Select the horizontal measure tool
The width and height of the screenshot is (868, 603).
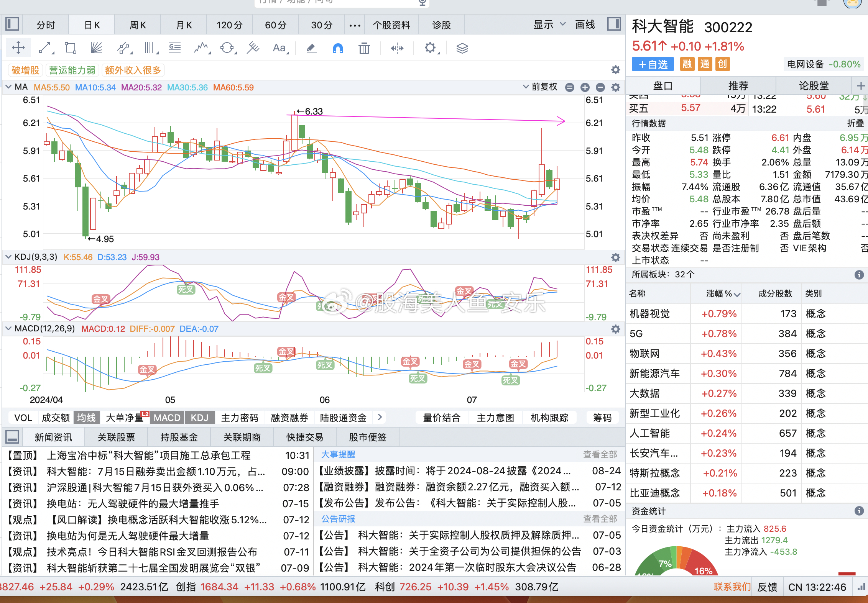pyautogui.click(x=397, y=48)
